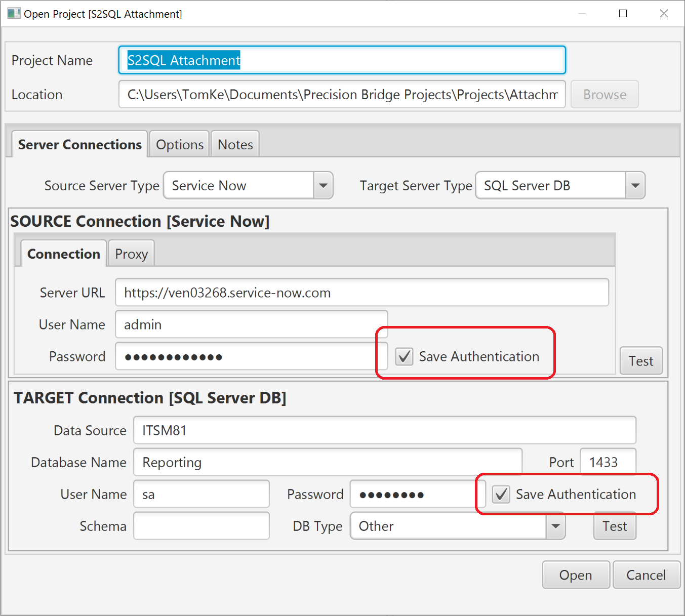Click the target User Name field sa
Image resolution: width=685 pixels, height=616 pixels.
click(x=202, y=494)
